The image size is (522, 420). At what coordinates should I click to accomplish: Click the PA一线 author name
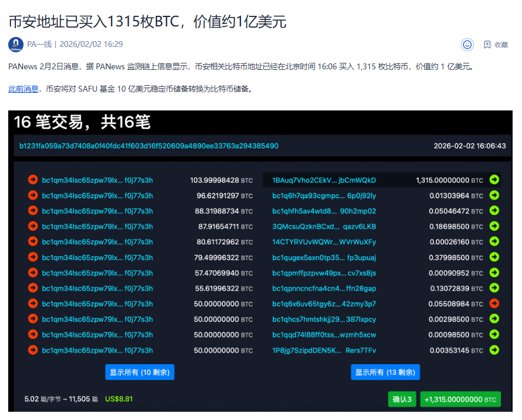coord(39,44)
